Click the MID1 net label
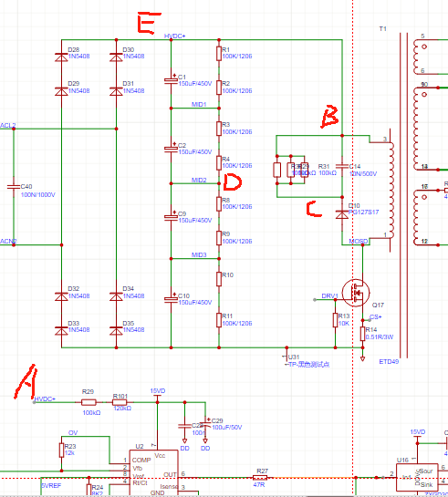 click(x=199, y=104)
